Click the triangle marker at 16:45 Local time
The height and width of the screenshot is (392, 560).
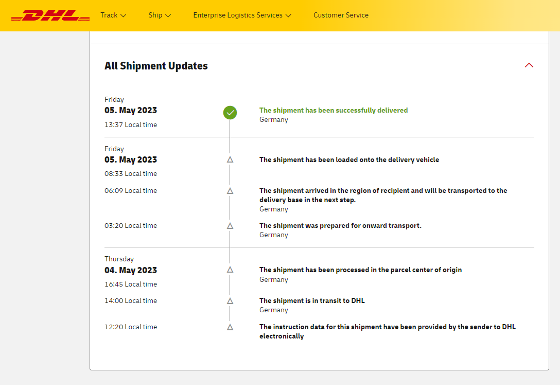click(230, 270)
